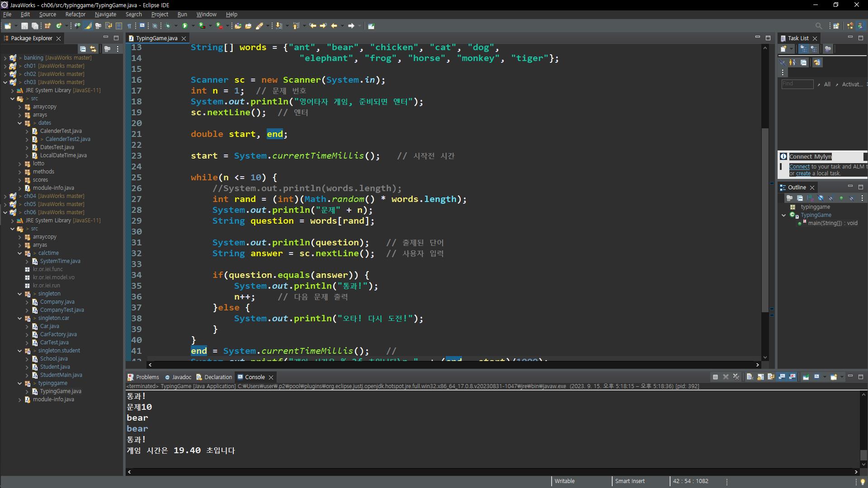Collapse the singleton.car package
Screen dimensions: 868x488
(x=20, y=318)
